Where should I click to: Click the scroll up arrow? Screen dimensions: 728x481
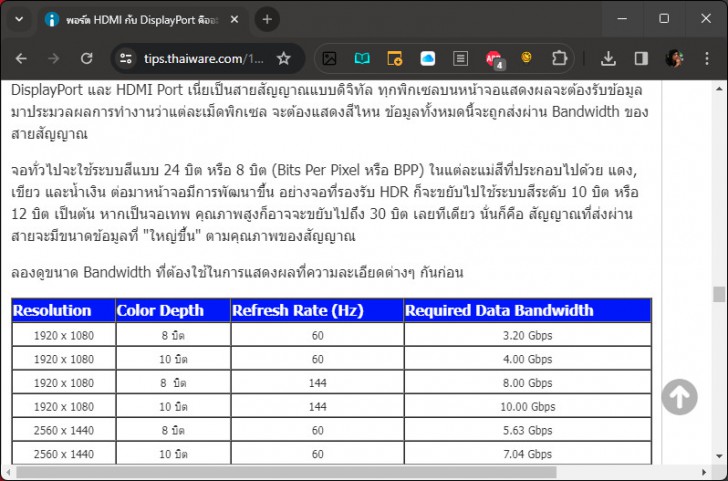[719, 88]
